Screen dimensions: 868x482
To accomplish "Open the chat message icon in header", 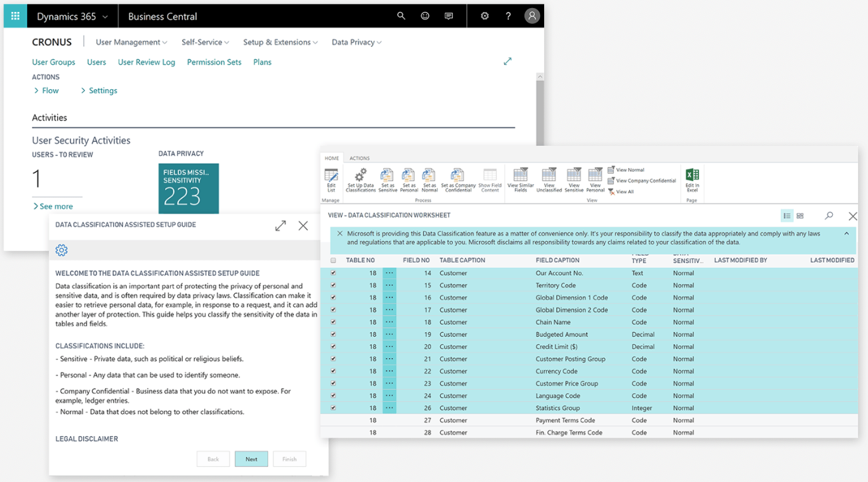I will 449,16.
